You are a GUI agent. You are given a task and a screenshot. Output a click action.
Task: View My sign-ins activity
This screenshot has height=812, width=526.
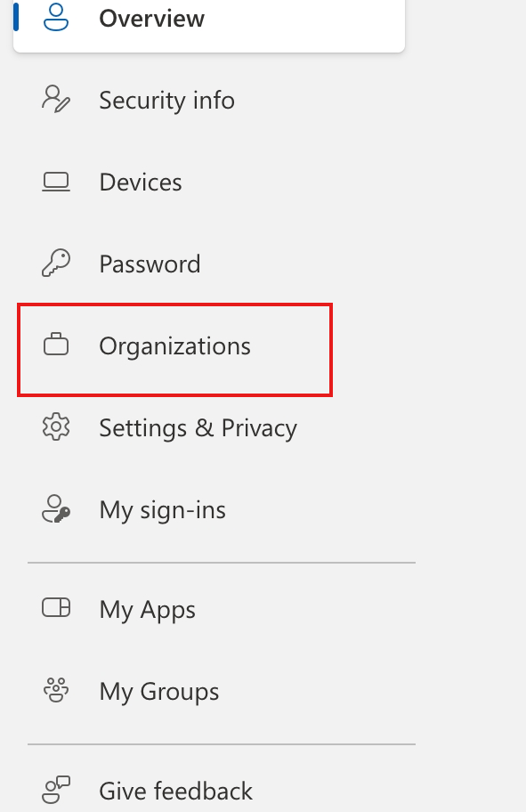pyautogui.click(x=161, y=509)
